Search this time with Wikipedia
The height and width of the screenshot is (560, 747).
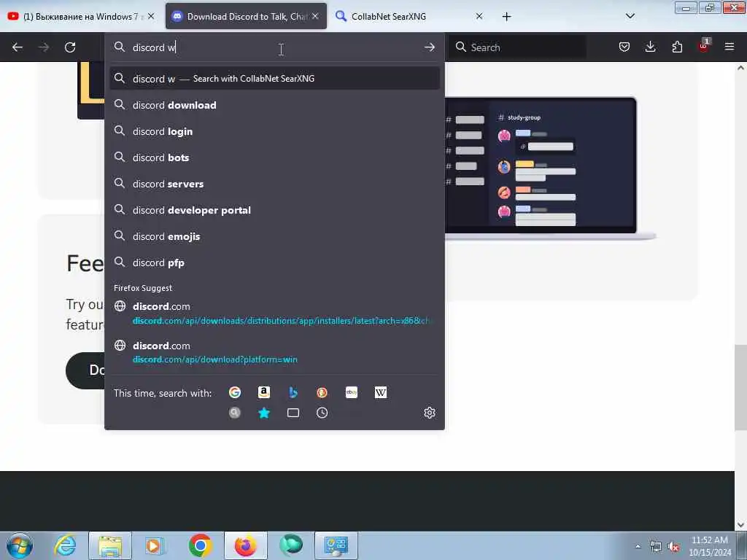381,392
